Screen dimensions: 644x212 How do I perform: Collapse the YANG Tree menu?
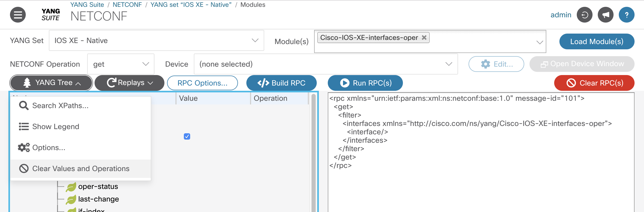coord(51,83)
